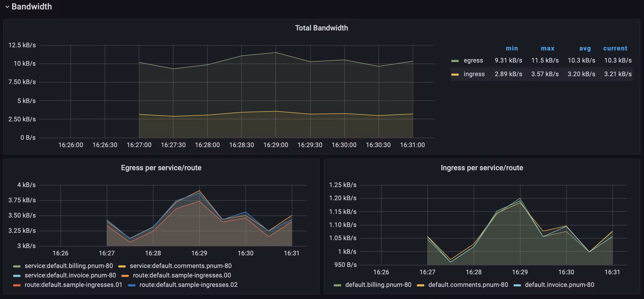Click service:default.invoice.pnum-80 legend color icon
The width and height of the screenshot is (644, 299).
(17, 276)
